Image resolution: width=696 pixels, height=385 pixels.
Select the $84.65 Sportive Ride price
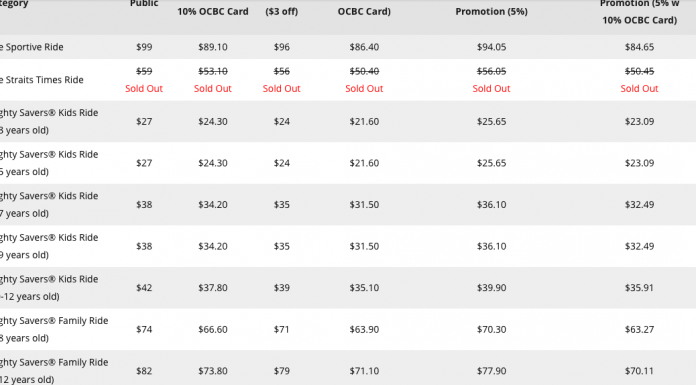coord(639,47)
